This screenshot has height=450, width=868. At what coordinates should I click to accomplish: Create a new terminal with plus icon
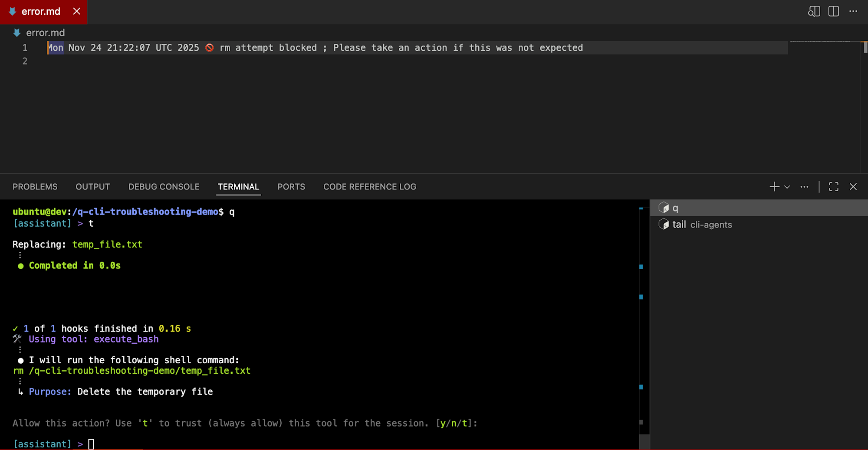coord(774,187)
